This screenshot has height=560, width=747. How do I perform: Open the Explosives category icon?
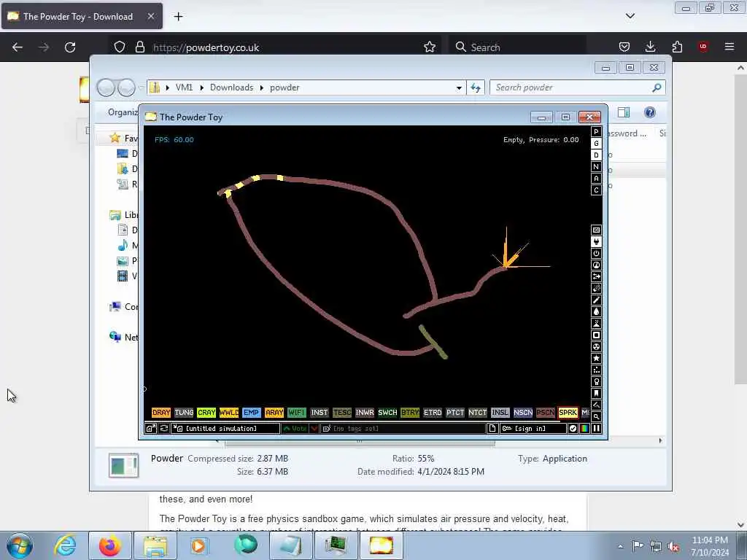(x=596, y=289)
